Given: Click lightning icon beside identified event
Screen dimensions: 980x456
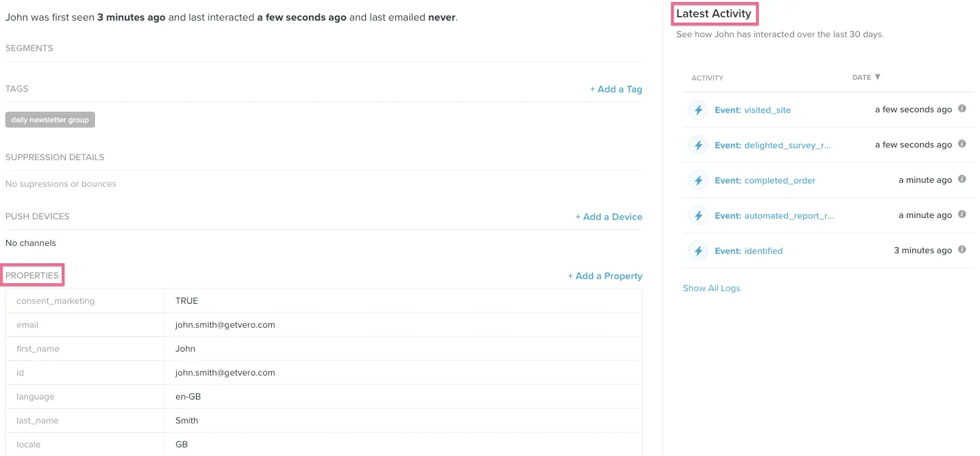Looking at the screenshot, I should pyautogui.click(x=698, y=251).
